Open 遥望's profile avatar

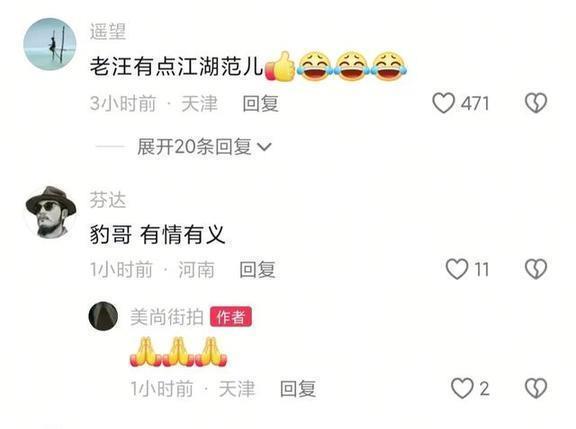pos(50,44)
